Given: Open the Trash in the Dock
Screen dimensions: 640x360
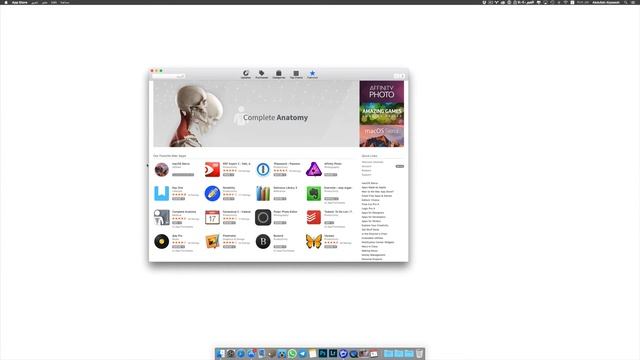Looking at the screenshot, I should tap(419, 353).
